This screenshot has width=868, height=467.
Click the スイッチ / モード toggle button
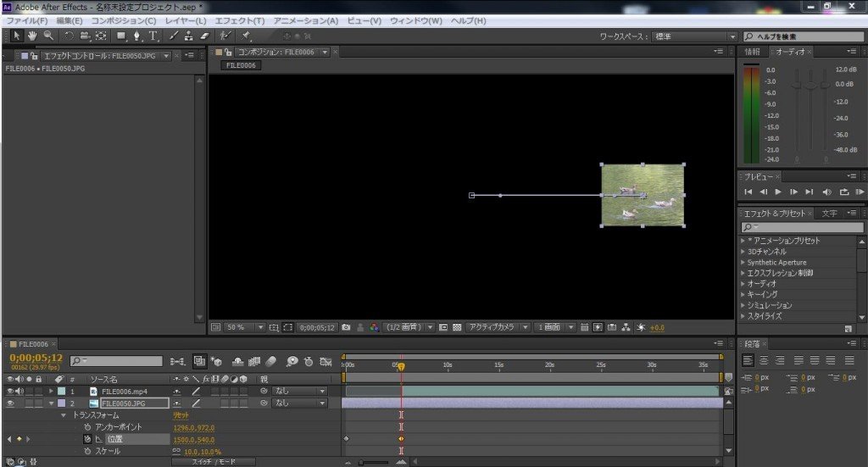(x=213, y=461)
